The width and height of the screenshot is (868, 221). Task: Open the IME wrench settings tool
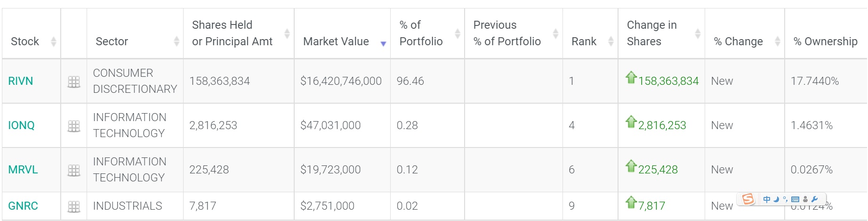click(815, 199)
